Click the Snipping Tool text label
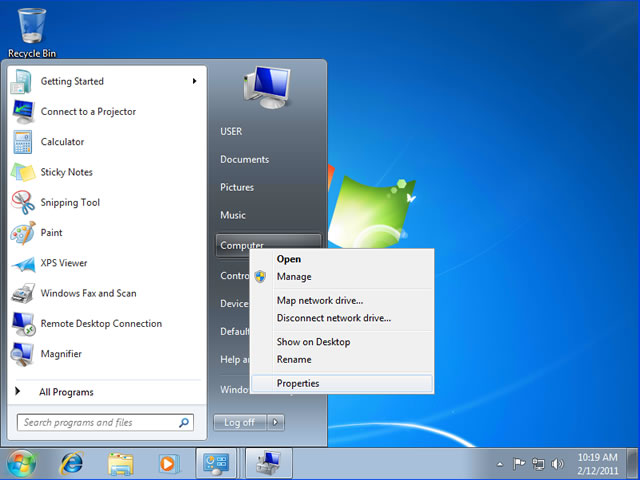This screenshot has height=480, width=640. pos(70,202)
